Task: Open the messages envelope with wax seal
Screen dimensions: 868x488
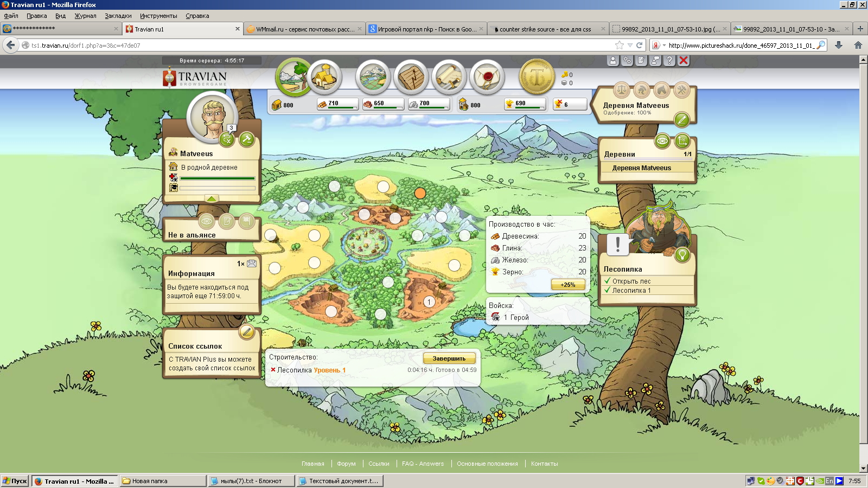Action: (487, 77)
